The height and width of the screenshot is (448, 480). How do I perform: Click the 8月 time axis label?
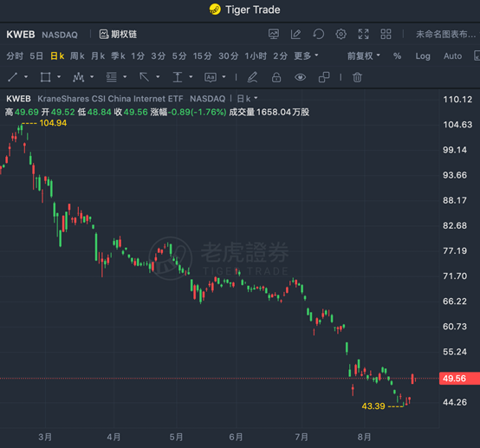pyautogui.click(x=364, y=437)
